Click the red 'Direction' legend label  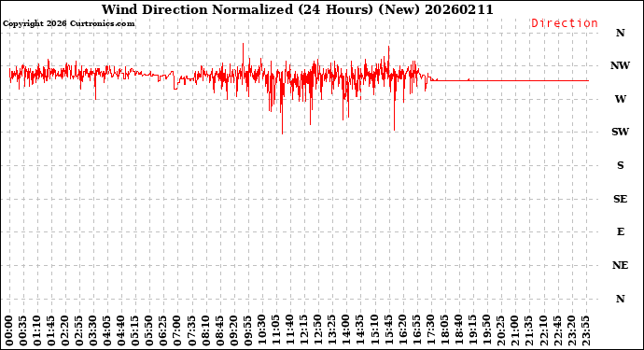(565, 23)
